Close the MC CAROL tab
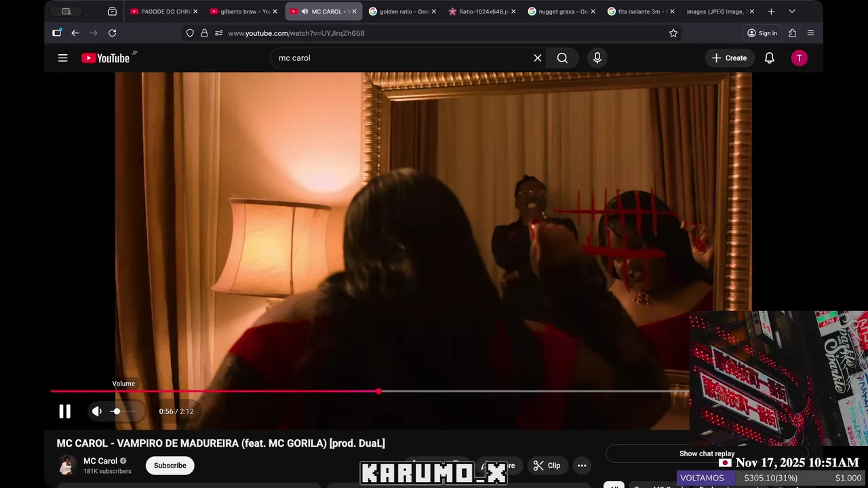 tap(354, 12)
